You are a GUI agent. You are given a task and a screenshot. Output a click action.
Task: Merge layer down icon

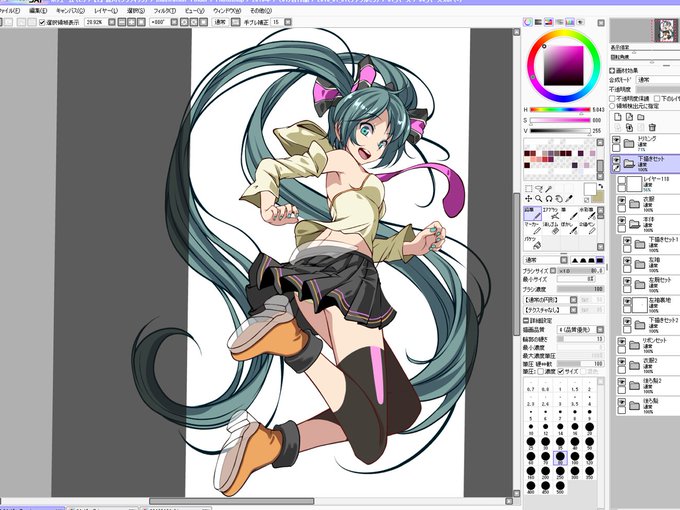tap(629, 127)
